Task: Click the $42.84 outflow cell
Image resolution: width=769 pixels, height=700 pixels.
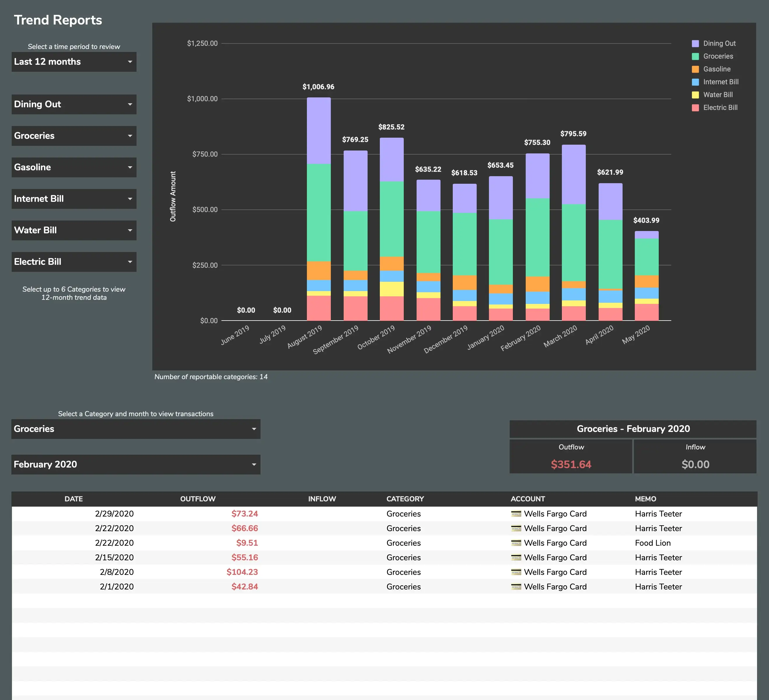Action: [244, 587]
